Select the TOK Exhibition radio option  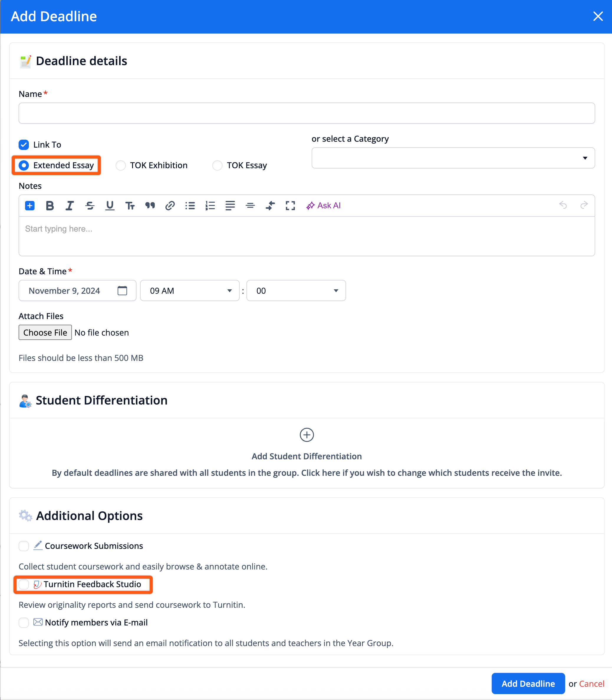tap(121, 166)
